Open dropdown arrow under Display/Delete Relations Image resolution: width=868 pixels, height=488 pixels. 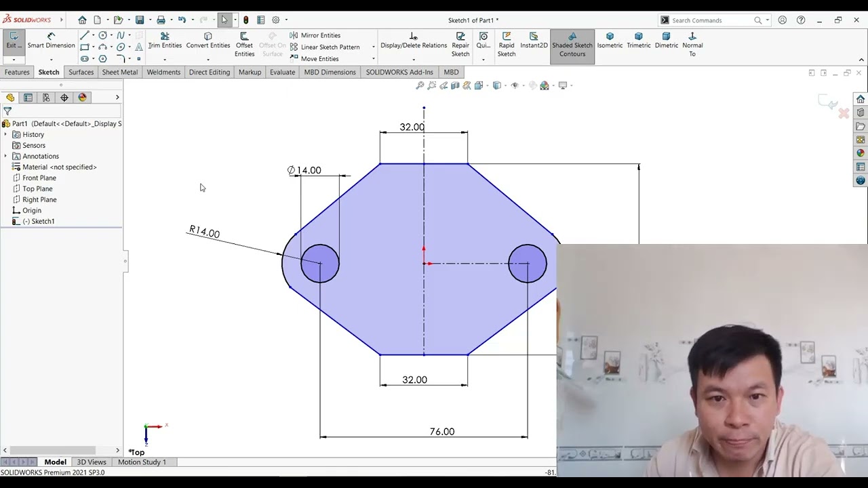pyautogui.click(x=414, y=60)
